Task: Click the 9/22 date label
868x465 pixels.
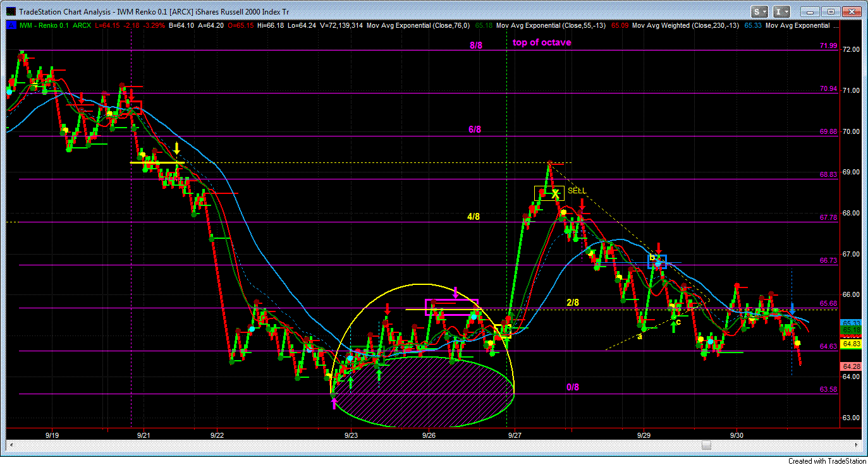Action: point(217,435)
